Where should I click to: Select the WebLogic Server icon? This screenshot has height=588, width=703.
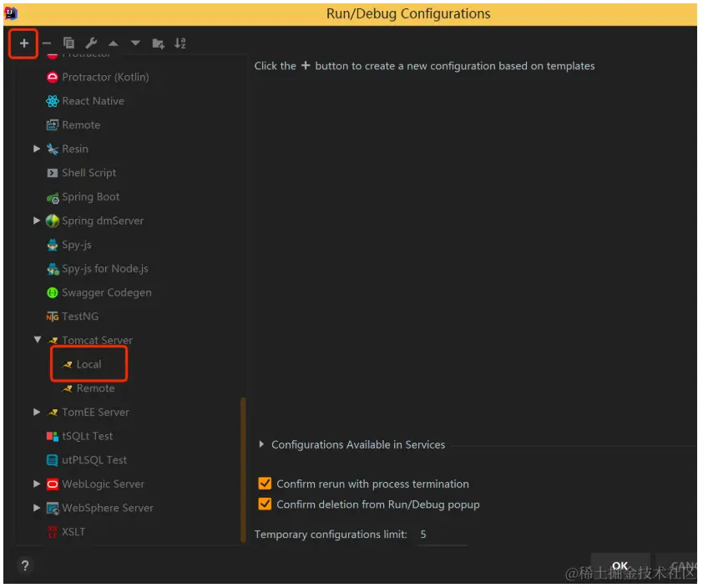coord(53,484)
